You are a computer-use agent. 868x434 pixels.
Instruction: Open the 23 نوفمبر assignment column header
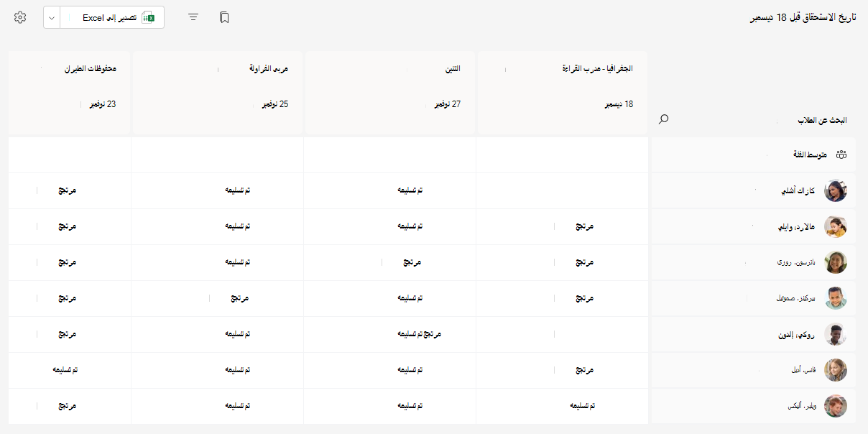(x=70, y=92)
